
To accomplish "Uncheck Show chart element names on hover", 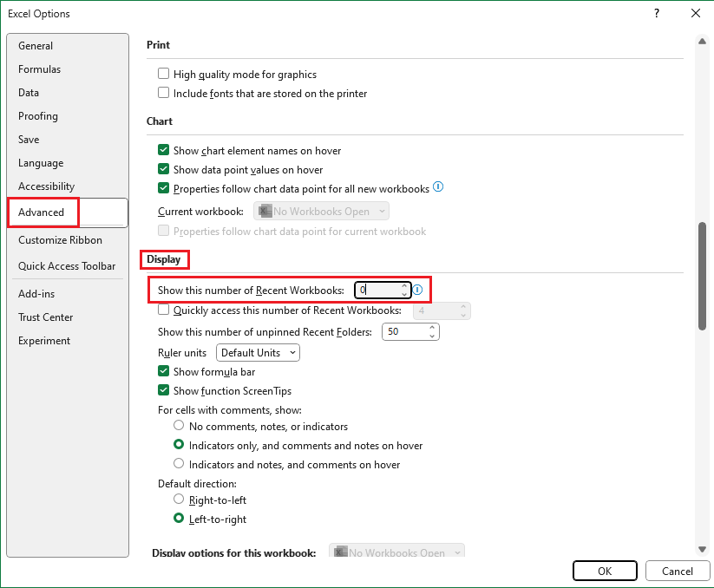I will pos(163,150).
